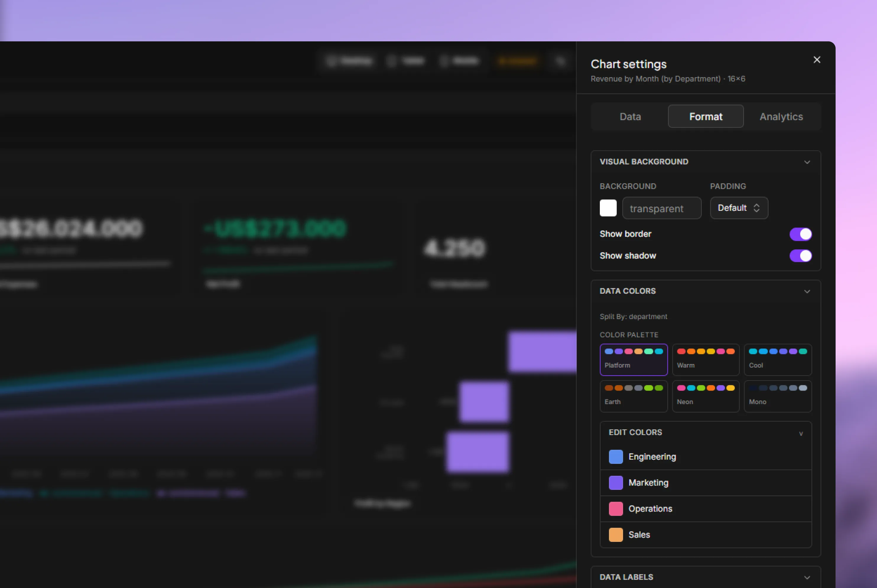Collapse the Visual Background section
This screenshot has width=877, height=588.
[807, 162]
